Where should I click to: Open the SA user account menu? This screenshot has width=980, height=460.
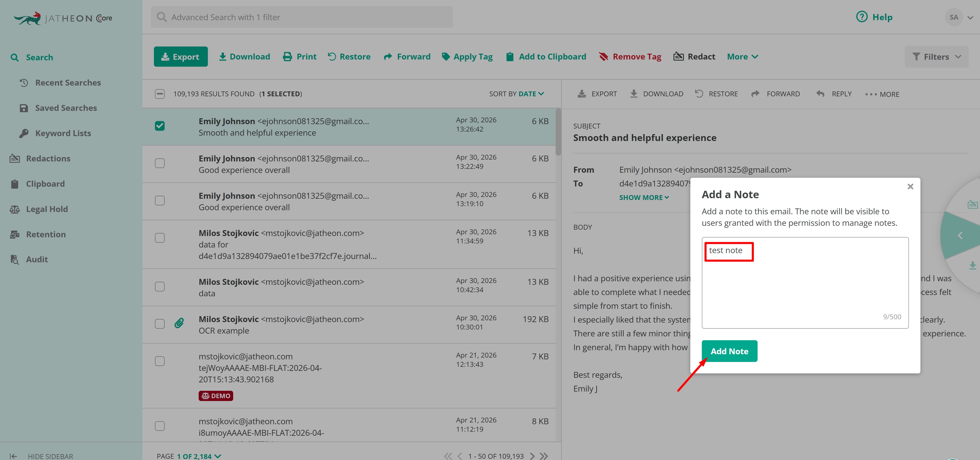(x=960, y=17)
